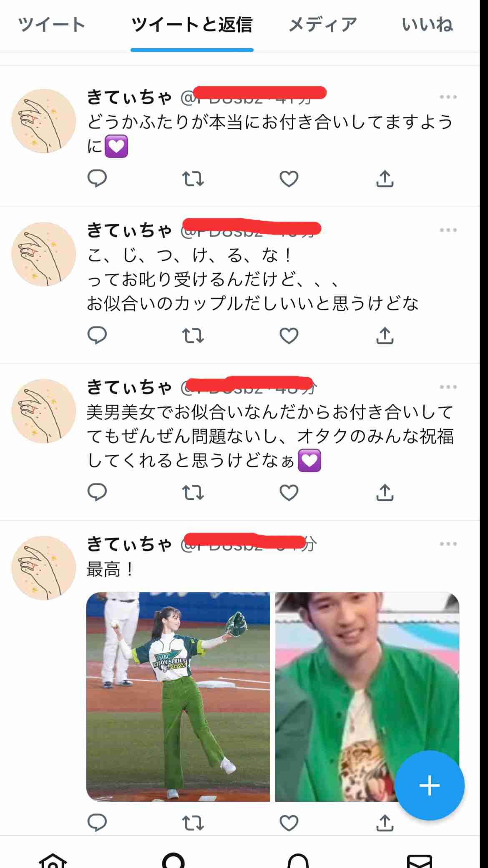
Task: Share the こ、じ、つ、け、る、な！ tweet
Action: click(385, 336)
